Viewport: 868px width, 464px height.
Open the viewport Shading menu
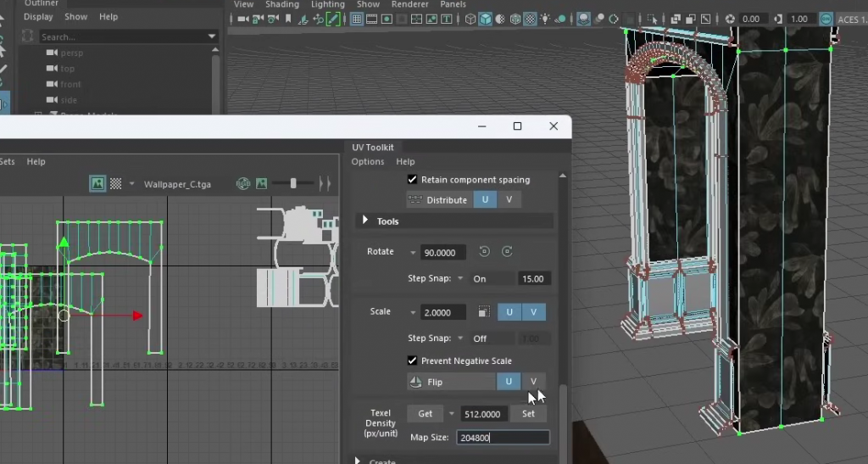tap(282, 4)
